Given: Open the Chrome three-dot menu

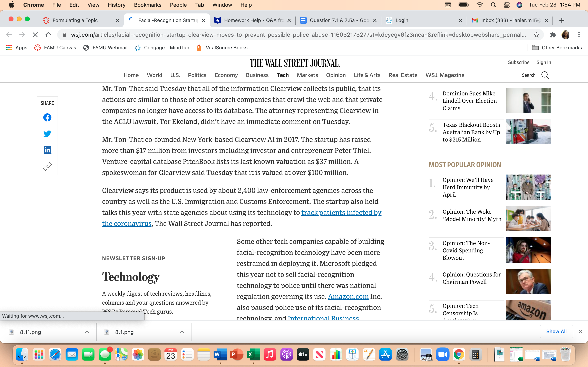Looking at the screenshot, I should [x=579, y=35].
